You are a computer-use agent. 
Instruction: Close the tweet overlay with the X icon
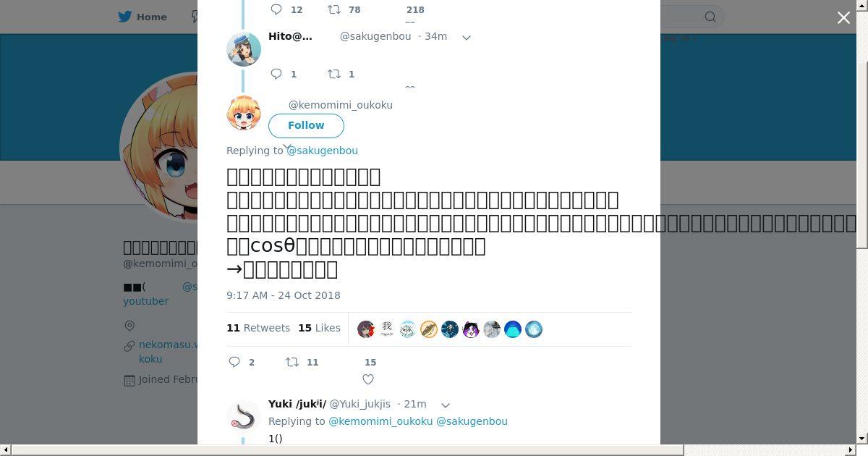(843, 17)
